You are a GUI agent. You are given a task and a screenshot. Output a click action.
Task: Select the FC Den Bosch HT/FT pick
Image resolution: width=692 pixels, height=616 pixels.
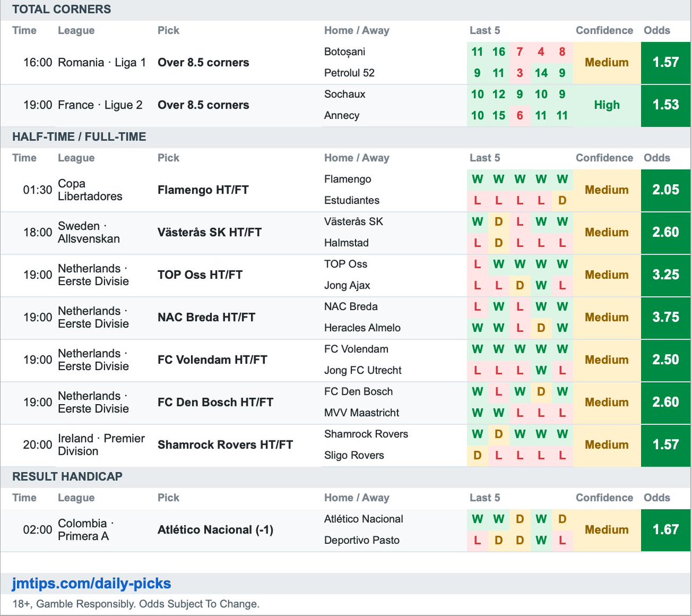[215, 402]
